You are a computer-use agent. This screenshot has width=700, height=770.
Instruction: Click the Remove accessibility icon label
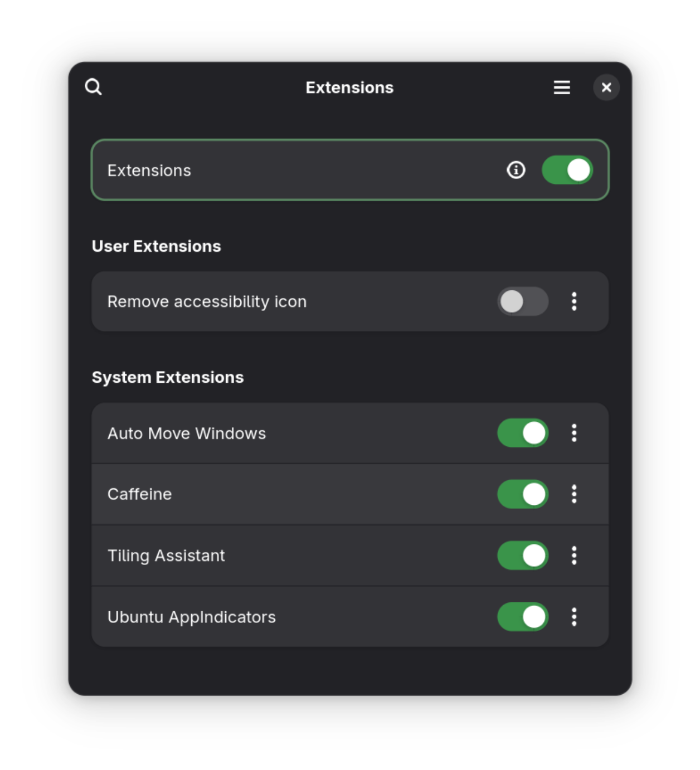207,301
